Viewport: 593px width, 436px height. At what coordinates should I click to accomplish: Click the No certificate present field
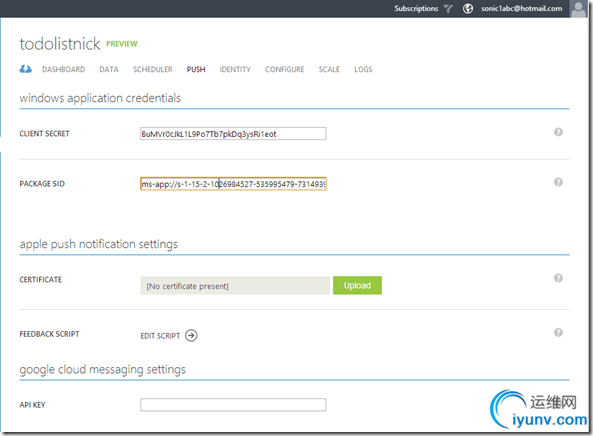235,285
